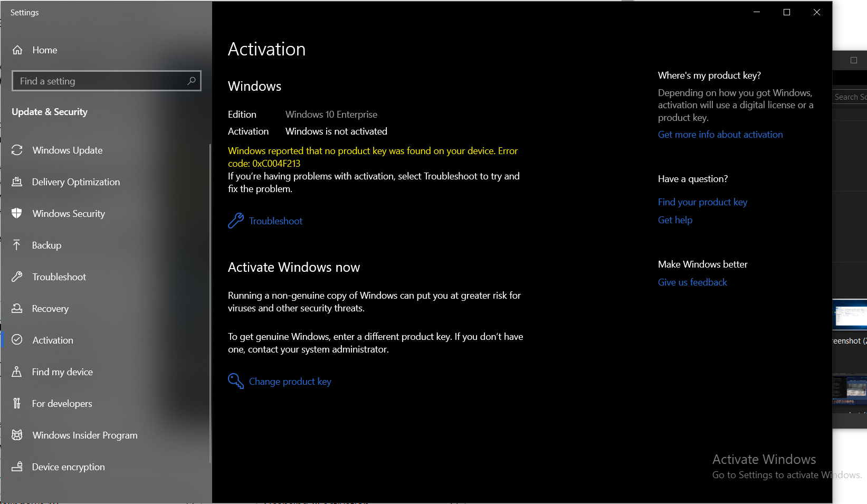The width and height of the screenshot is (867, 504).
Task: Select Recovery from the sidebar
Action: [50, 308]
